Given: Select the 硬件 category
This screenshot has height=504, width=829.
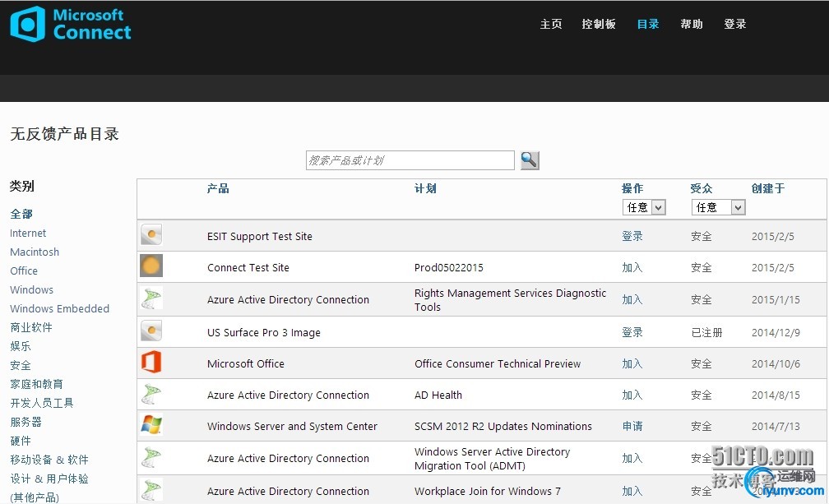Looking at the screenshot, I should pyautogui.click(x=21, y=441).
